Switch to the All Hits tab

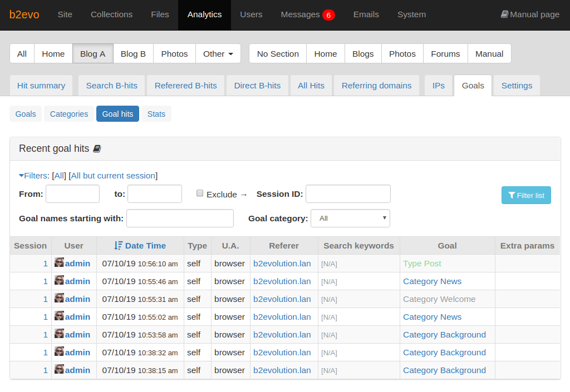click(311, 86)
